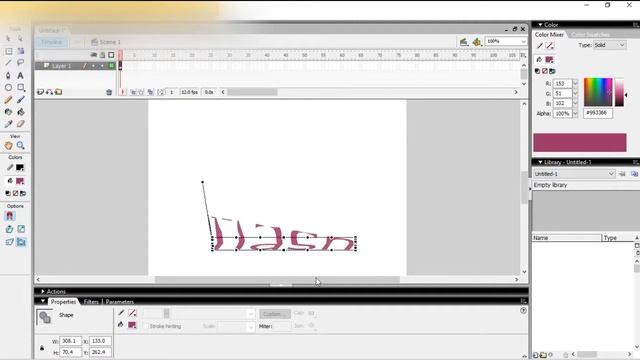Select the Ink Bottle tool
The image size is (640, 360).
[x=8, y=112]
